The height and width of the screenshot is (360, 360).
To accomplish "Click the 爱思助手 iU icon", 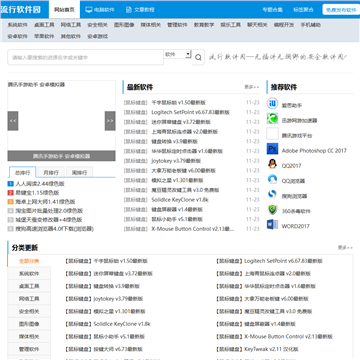I will click(272, 103).
